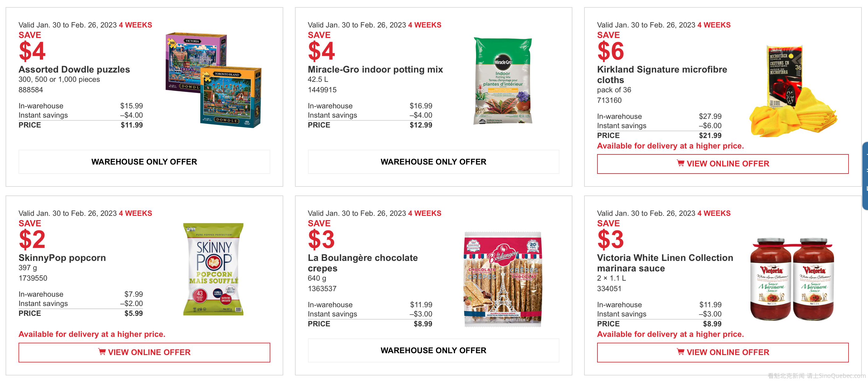Image resolution: width=868 pixels, height=381 pixels.
Task: Click the Assorted Dowdle puzzles title
Action: [x=74, y=69]
